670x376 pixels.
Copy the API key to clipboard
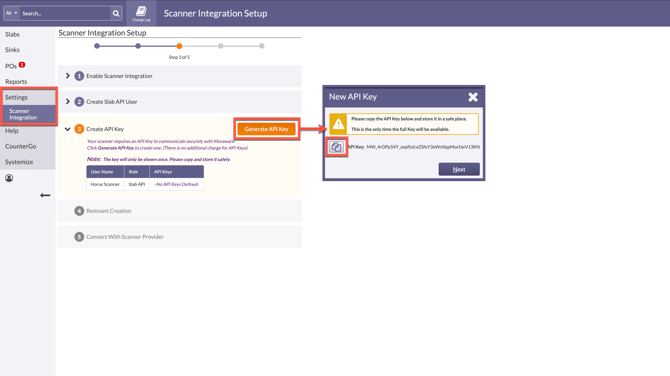tap(336, 147)
